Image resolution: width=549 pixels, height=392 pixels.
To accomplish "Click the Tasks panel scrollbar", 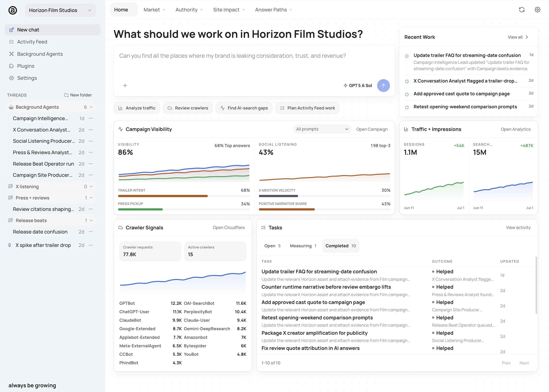I will (x=536, y=285).
